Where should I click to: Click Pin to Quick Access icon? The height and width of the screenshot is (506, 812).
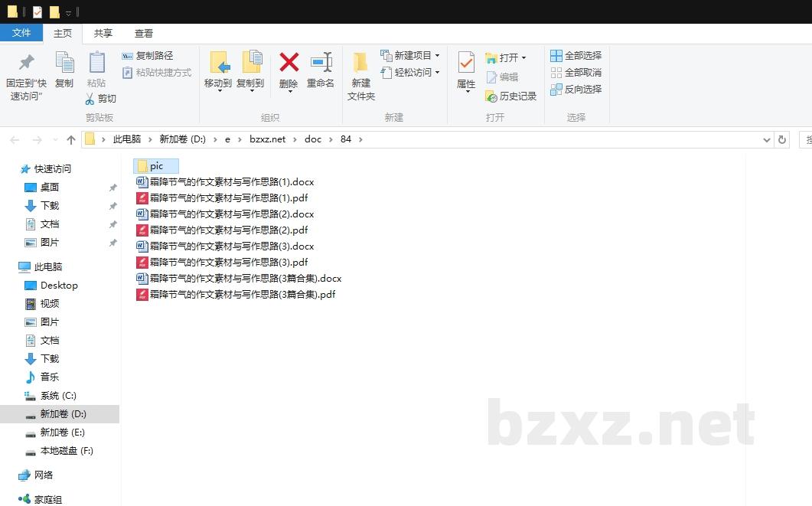click(x=26, y=63)
